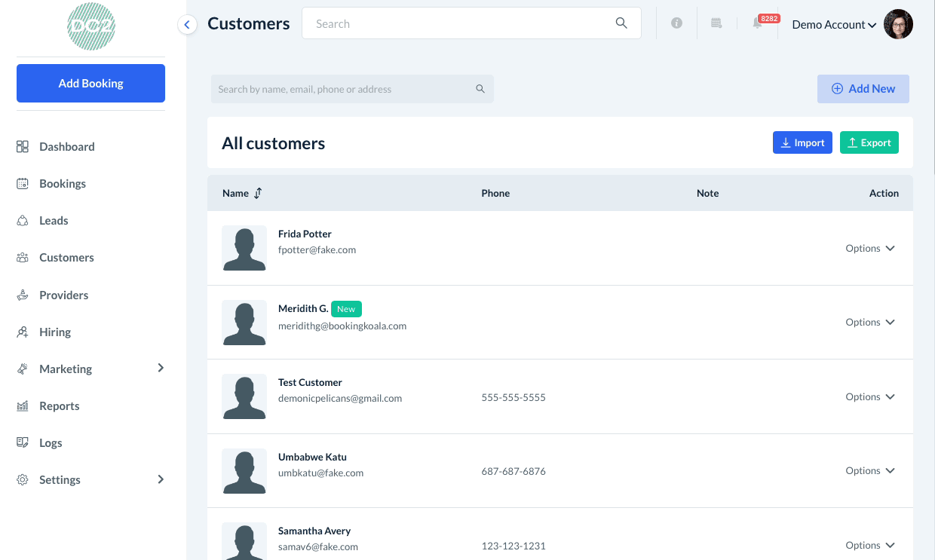Expand the Marketing submenu chevron
This screenshot has width=935, height=560.
pyautogui.click(x=161, y=368)
